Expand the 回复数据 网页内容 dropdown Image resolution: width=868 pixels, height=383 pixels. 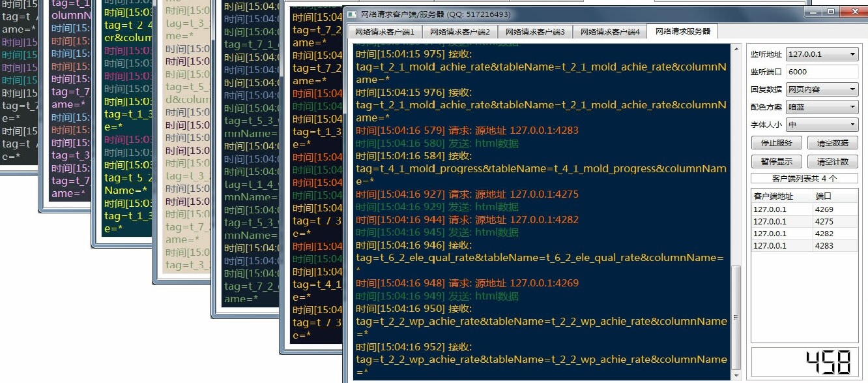(822, 89)
